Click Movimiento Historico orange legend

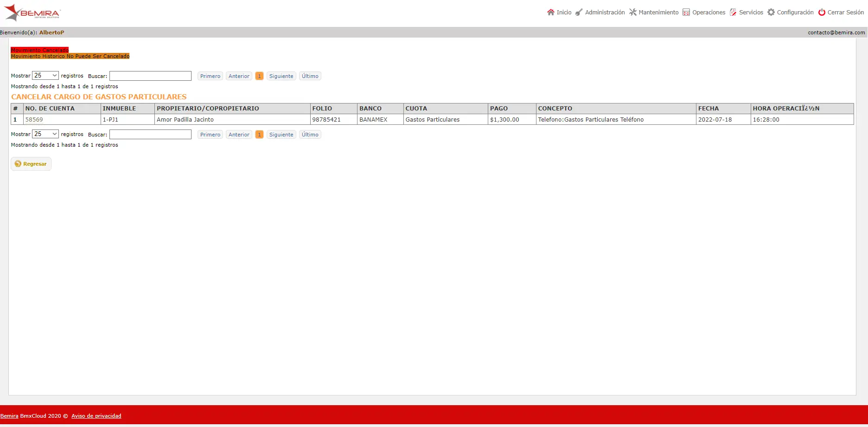click(x=70, y=56)
